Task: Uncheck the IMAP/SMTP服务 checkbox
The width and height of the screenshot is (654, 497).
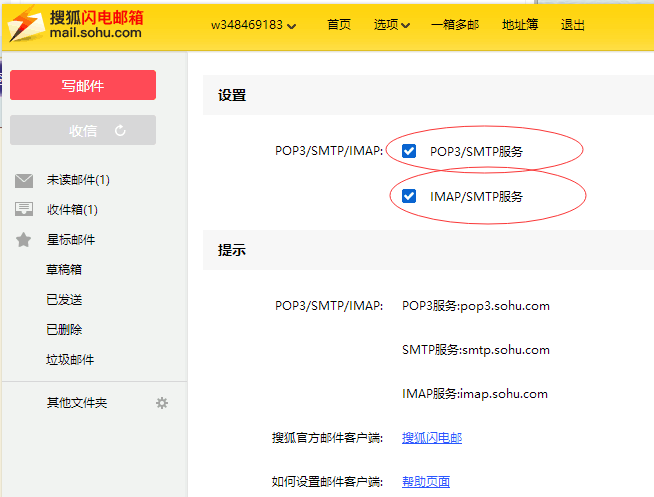Action: (x=409, y=196)
